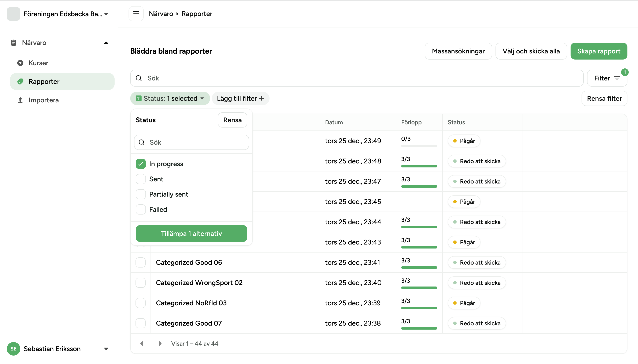Click the Massansökningar button
The width and height of the screenshot is (638, 364).
[x=458, y=51]
